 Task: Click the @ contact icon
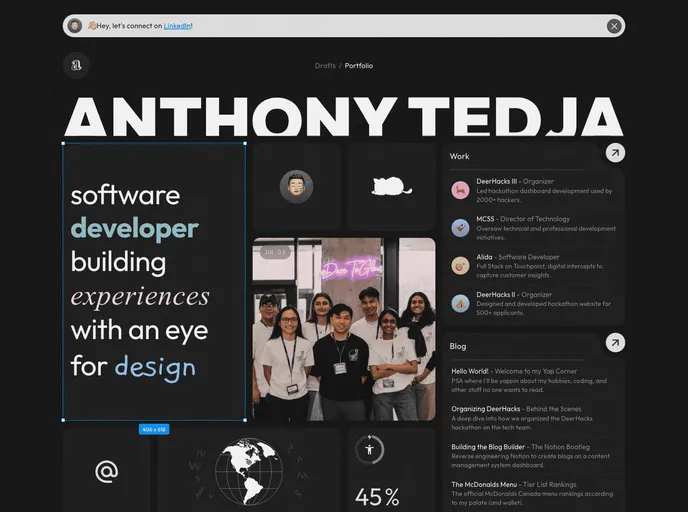click(x=106, y=471)
